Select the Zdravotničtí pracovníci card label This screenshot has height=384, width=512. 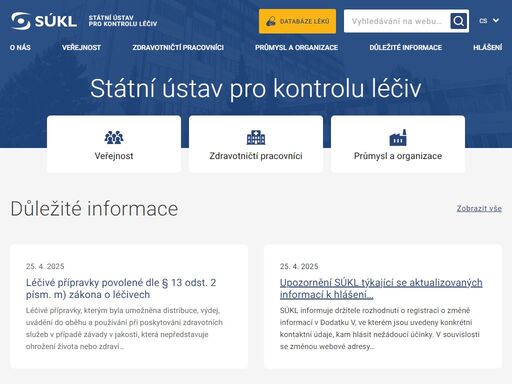pyautogui.click(x=256, y=156)
